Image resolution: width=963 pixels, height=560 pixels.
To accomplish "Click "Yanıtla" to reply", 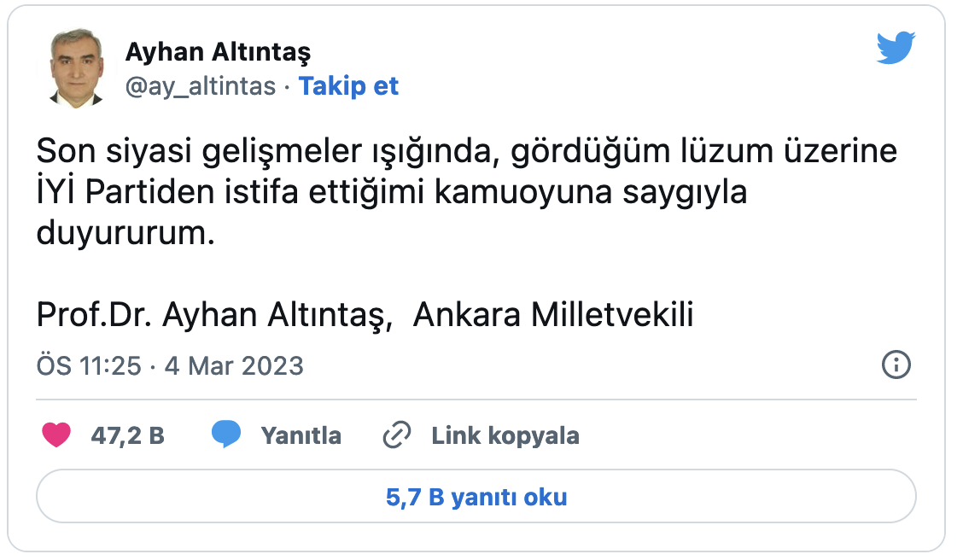I will [x=300, y=435].
